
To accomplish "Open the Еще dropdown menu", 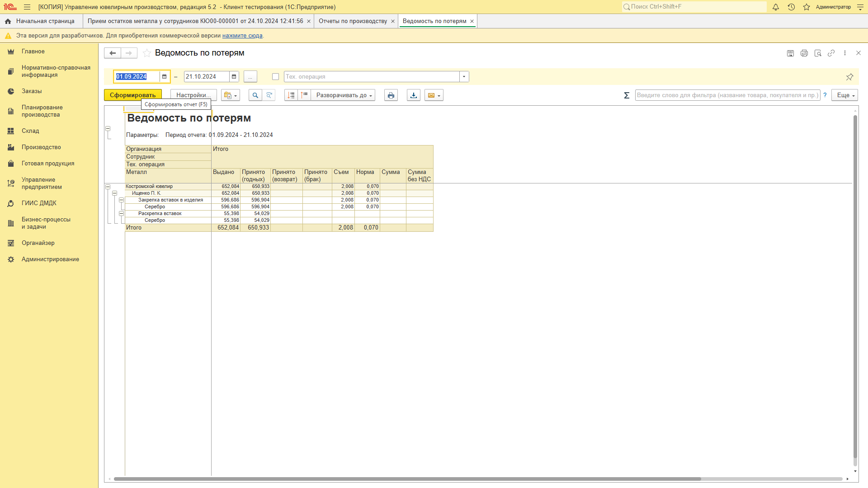I will 845,95.
